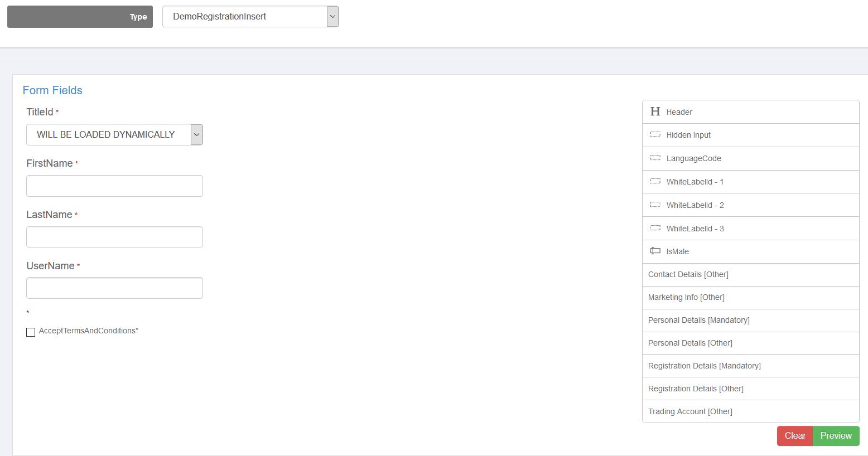Expand Personal Details [Mandatory] group

click(698, 320)
